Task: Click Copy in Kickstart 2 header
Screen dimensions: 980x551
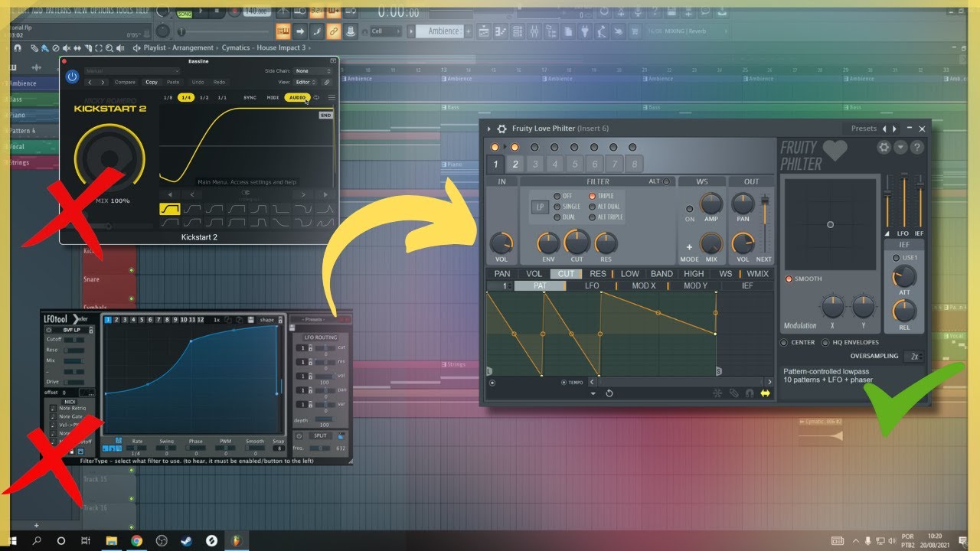Action: 152,82
